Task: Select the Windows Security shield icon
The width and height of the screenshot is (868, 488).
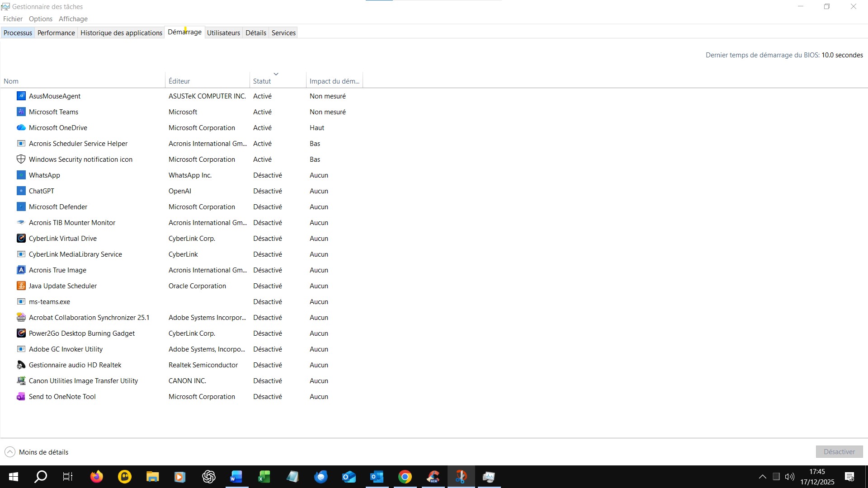Action: [21, 160]
